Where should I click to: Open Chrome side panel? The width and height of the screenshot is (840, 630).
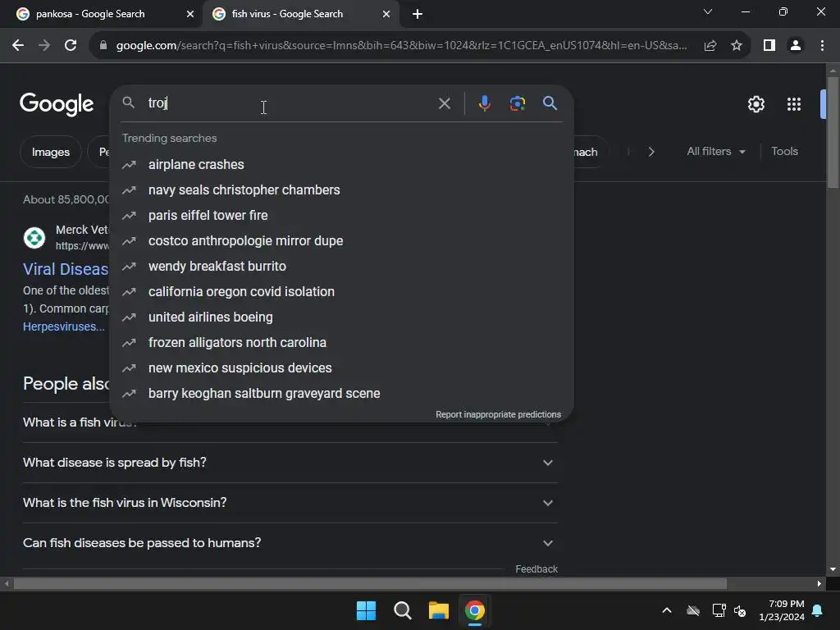point(769,46)
